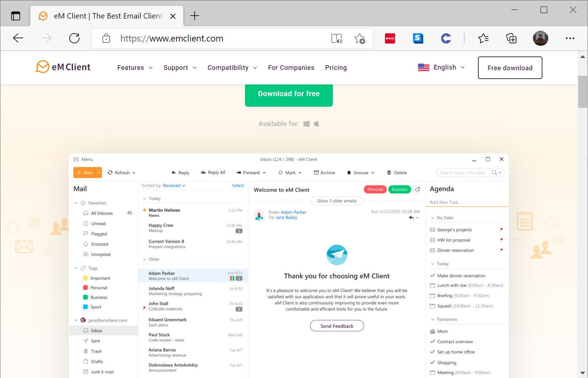Check off Make dinner reservation task
Screen dimensions: 588x378
(x=432, y=276)
